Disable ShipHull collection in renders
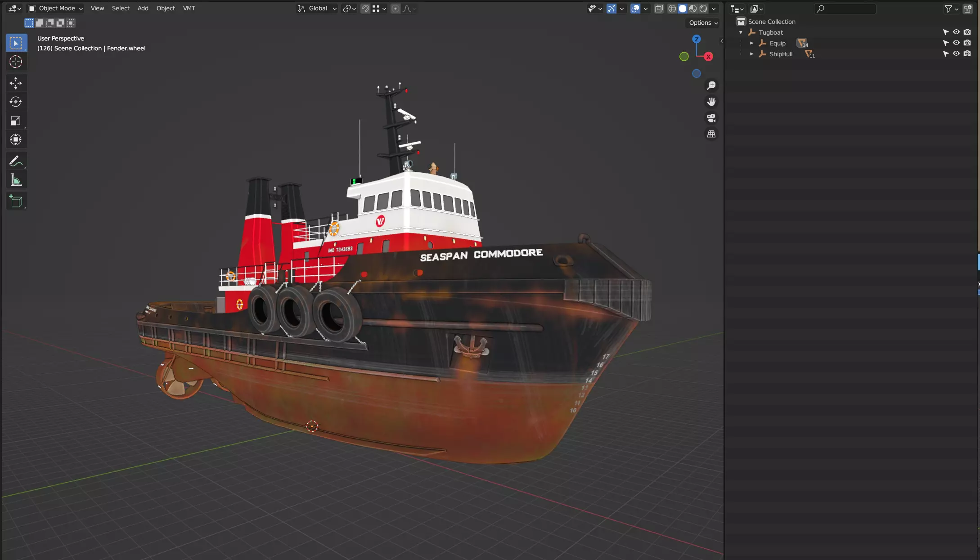The width and height of the screenshot is (980, 560). pyautogui.click(x=967, y=54)
